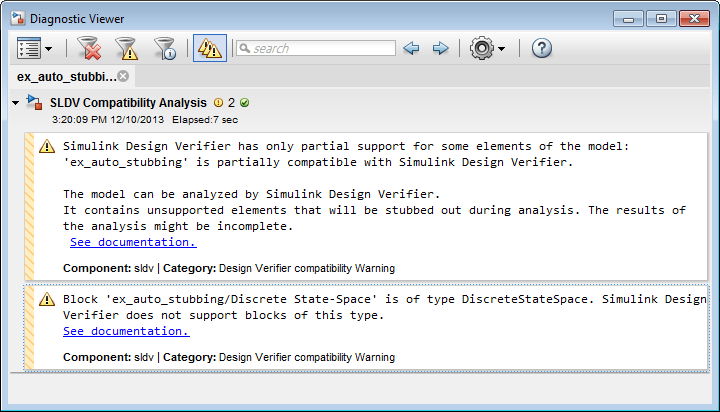Click the search input field

pos(316,48)
